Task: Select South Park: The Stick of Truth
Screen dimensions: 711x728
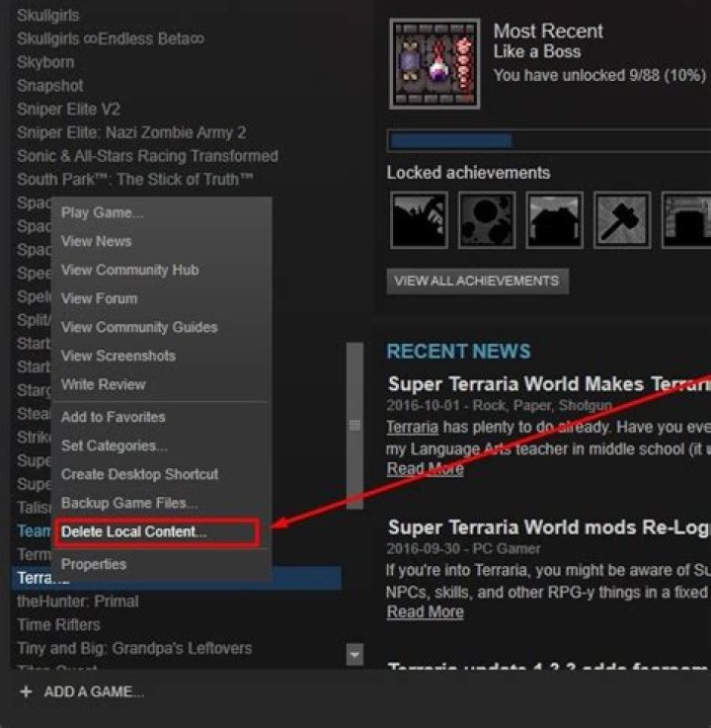Action: 135,179
